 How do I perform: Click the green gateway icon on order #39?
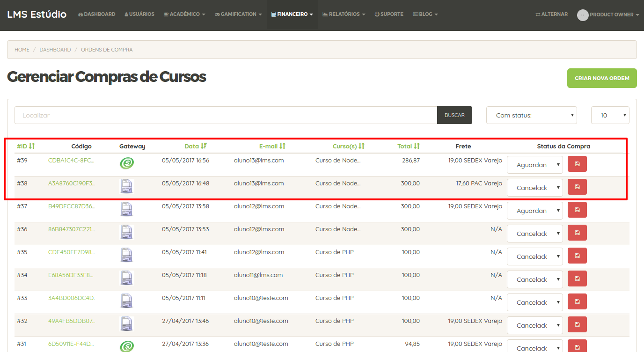pyautogui.click(x=127, y=163)
